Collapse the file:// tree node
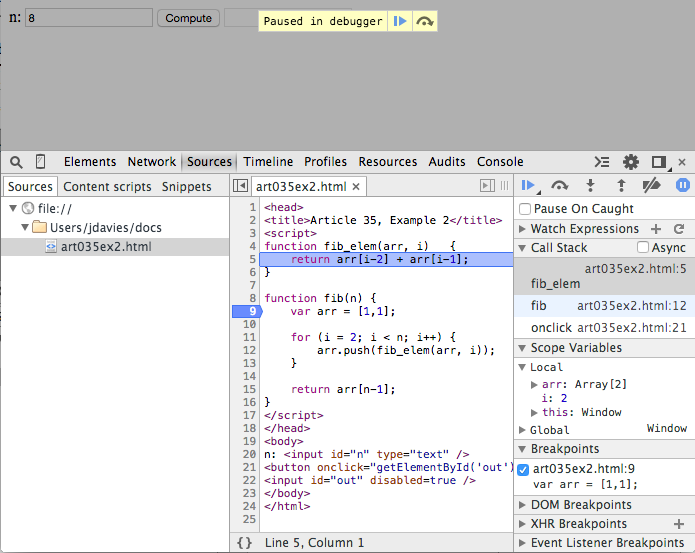The image size is (695, 553). (x=13, y=208)
